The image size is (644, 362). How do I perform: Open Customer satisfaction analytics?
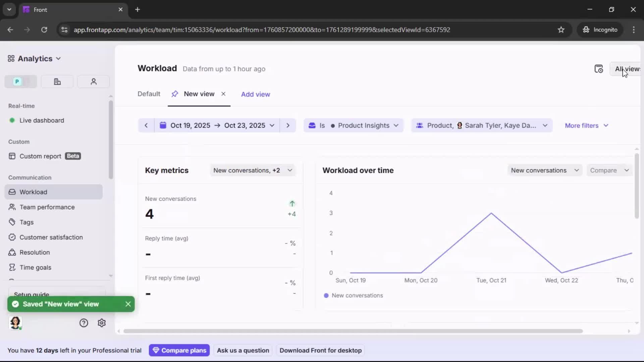tap(51, 237)
